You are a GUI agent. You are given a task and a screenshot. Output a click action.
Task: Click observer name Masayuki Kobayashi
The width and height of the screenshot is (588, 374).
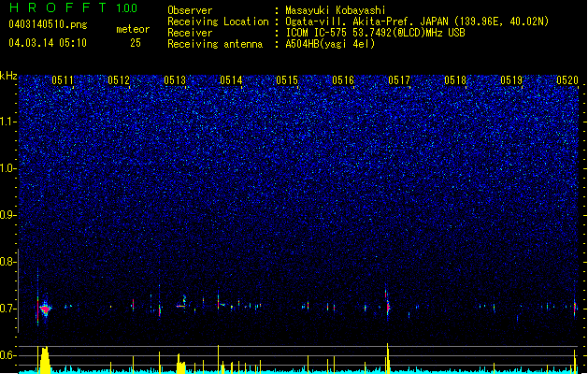[x=336, y=10]
